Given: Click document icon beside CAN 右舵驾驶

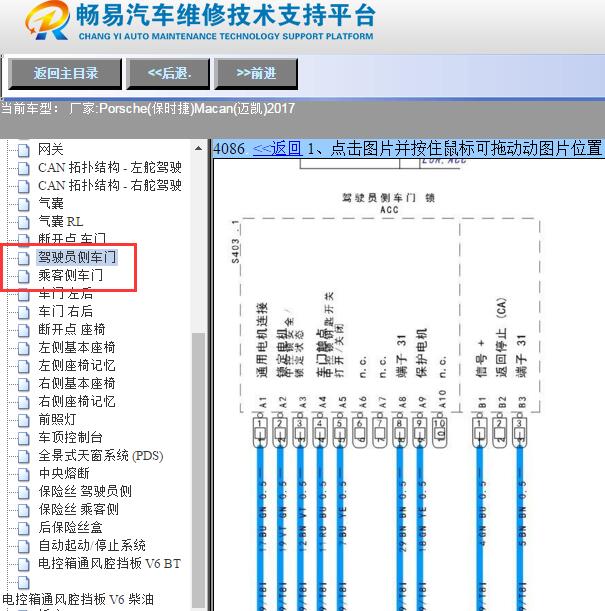Looking at the screenshot, I should 24,186.
